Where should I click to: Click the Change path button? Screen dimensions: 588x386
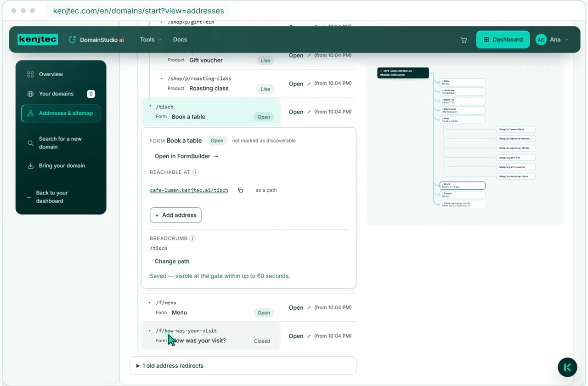(x=172, y=261)
